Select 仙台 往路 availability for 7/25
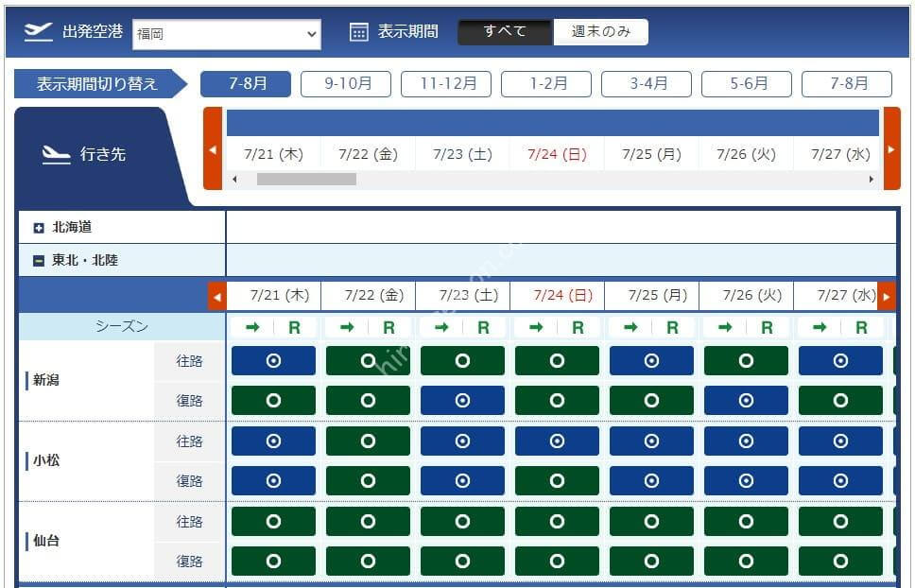Viewport: 915px width, 588px height. pyautogui.click(x=651, y=521)
